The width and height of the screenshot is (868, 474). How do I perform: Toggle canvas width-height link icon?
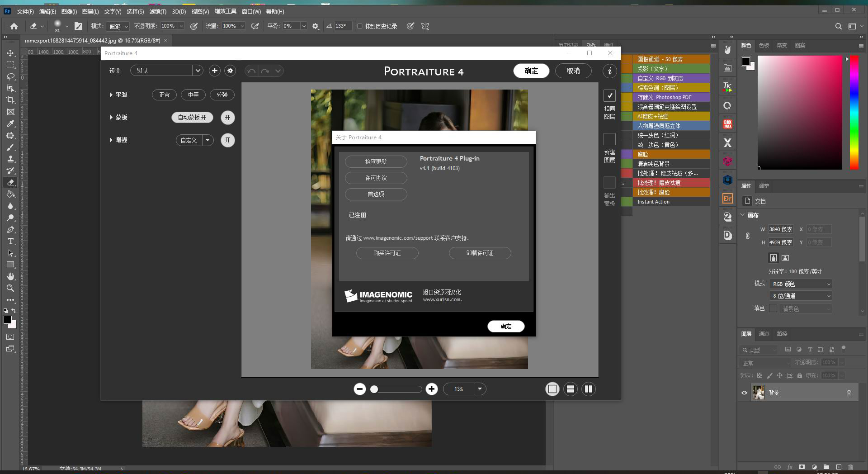[748, 236]
